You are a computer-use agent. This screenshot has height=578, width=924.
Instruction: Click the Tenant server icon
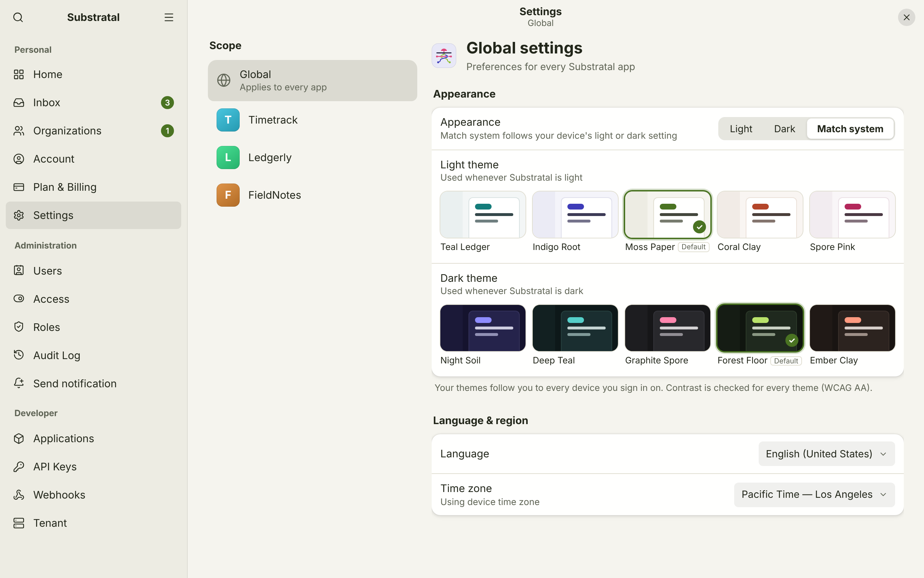(x=19, y=523)
